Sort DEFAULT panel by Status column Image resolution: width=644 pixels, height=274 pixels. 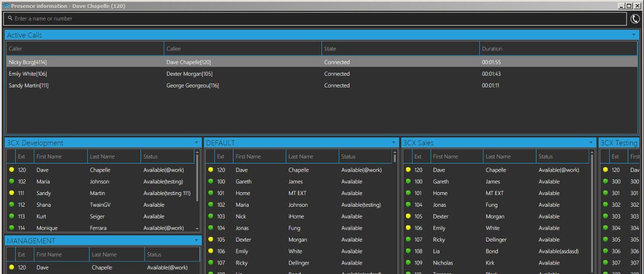pos(366,156)
